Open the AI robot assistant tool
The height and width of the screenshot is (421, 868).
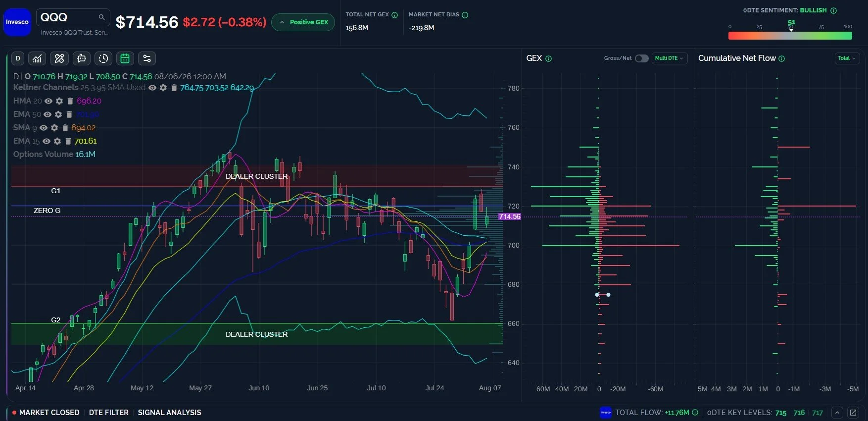click(82, 58)
